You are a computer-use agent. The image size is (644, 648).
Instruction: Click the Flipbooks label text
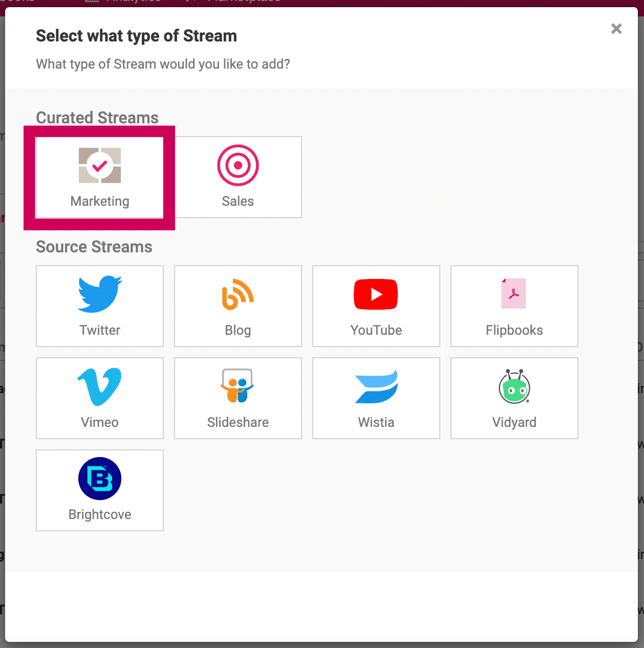point(514,331)
